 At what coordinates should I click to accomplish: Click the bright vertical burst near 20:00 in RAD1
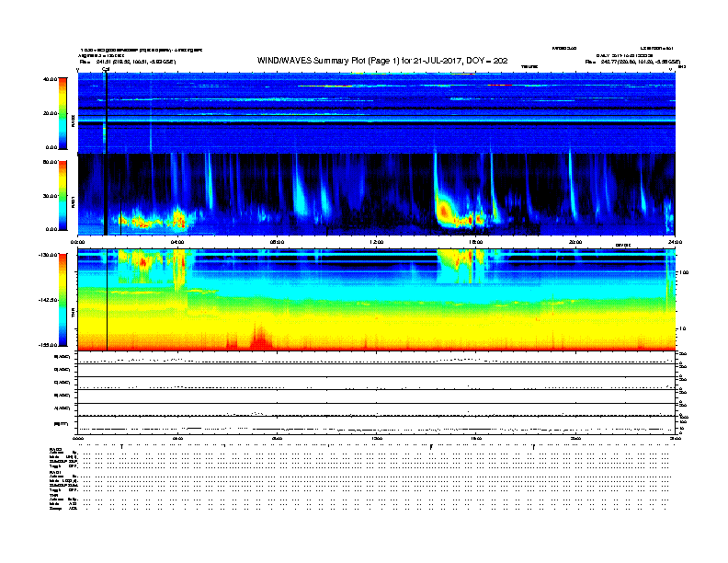tap(573, 186)
